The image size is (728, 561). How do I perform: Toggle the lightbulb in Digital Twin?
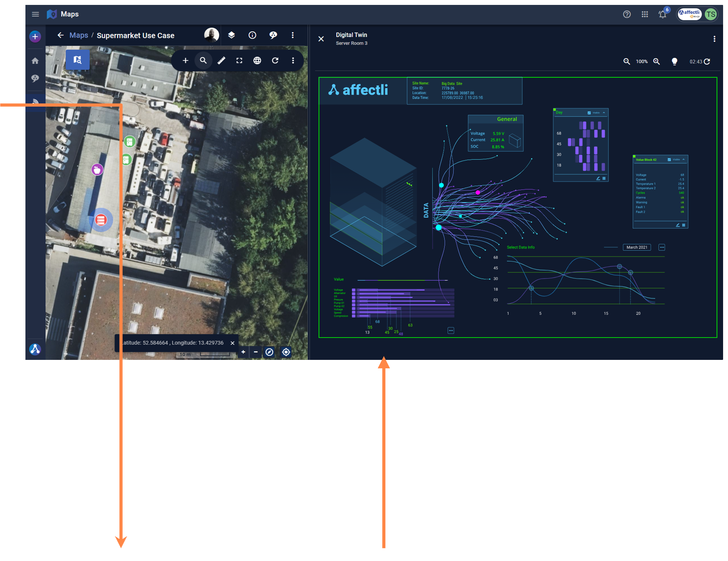[674, 62]
